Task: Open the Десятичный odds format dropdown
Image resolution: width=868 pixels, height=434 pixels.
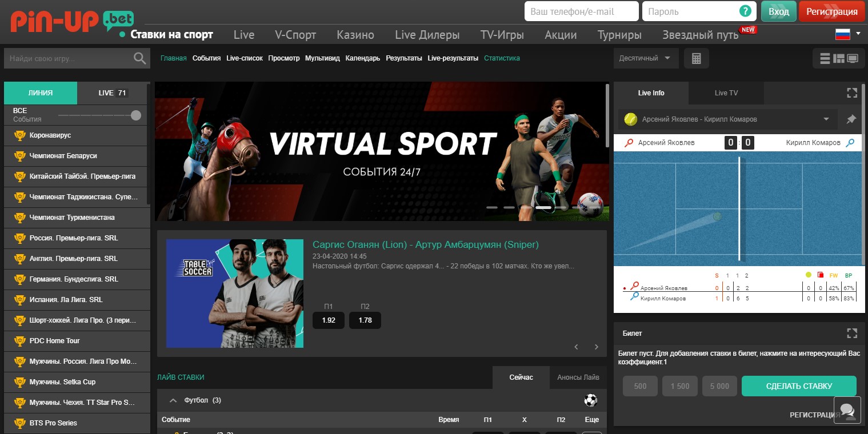Action: pos(646,58)
